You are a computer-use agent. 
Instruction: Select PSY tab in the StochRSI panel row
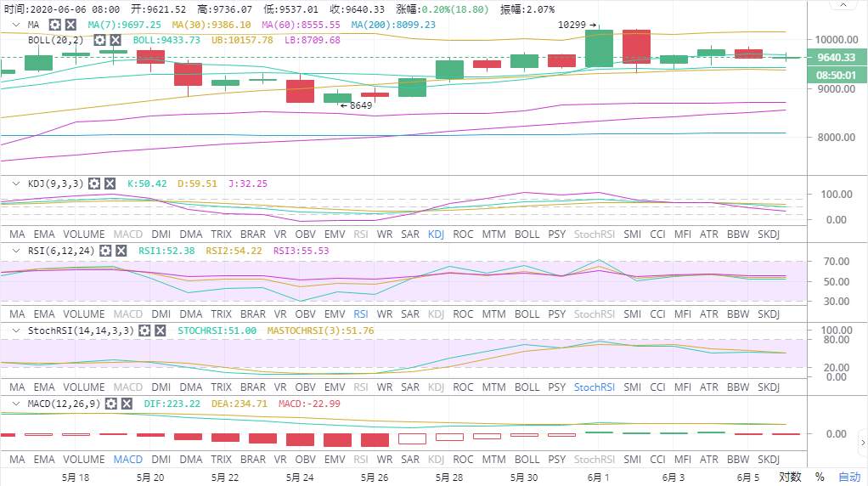557,387
